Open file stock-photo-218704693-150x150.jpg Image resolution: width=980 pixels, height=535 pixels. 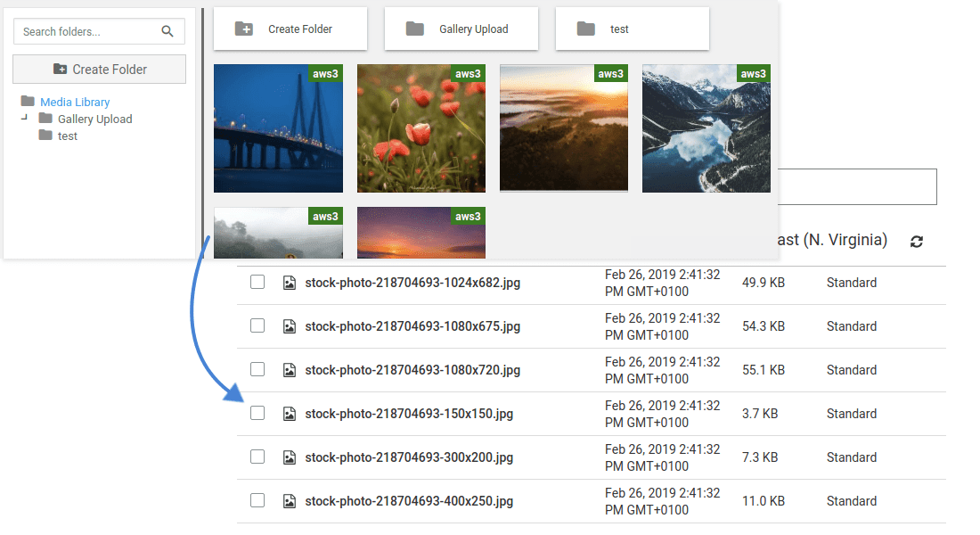[409, 414]
